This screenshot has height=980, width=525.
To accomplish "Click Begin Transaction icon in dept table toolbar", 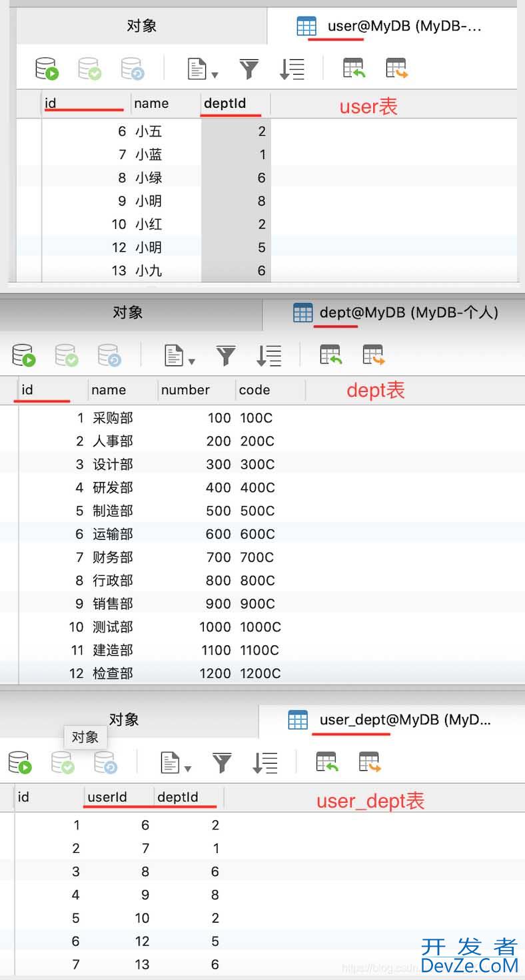I will tap(23, 355).
